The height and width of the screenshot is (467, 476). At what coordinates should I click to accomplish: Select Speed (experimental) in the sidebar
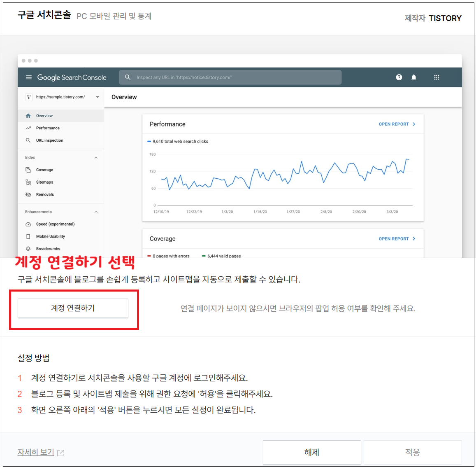[x=61, y=224]
